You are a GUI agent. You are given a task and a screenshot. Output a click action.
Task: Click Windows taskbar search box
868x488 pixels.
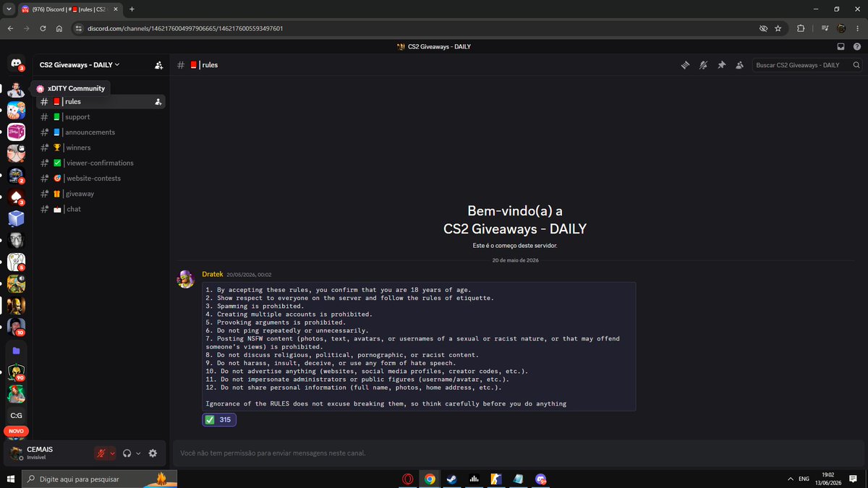99,479
